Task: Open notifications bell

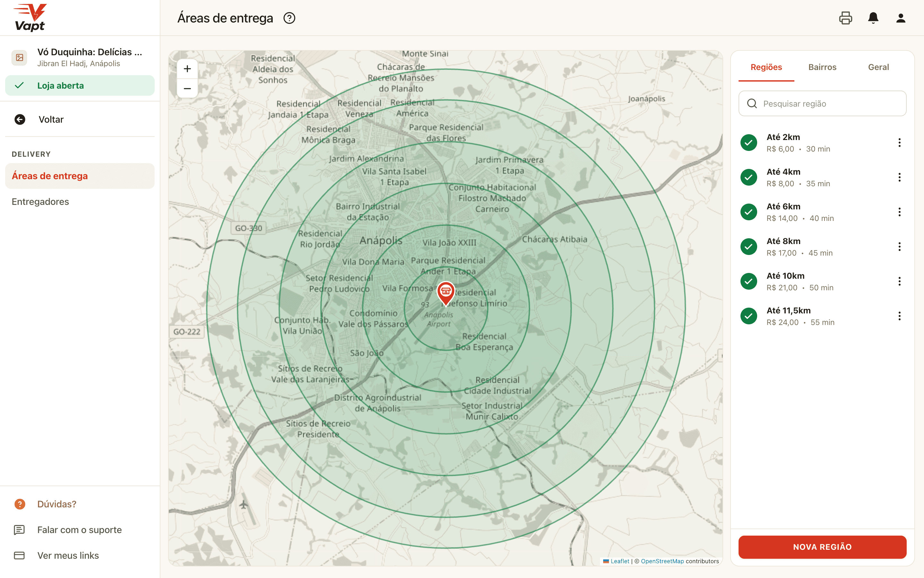Action: tap(873, 18)
